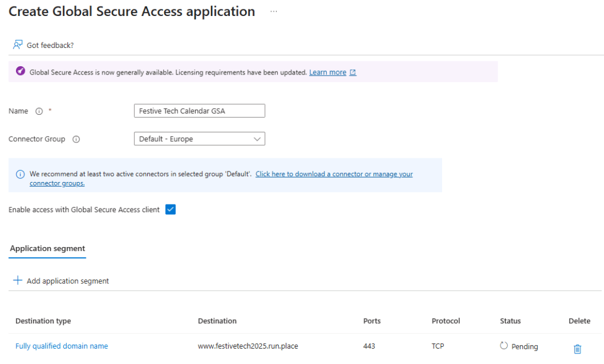Open the Connector Group dropdown
Viewport: 604px width, 364px height.
click(199, 139)
